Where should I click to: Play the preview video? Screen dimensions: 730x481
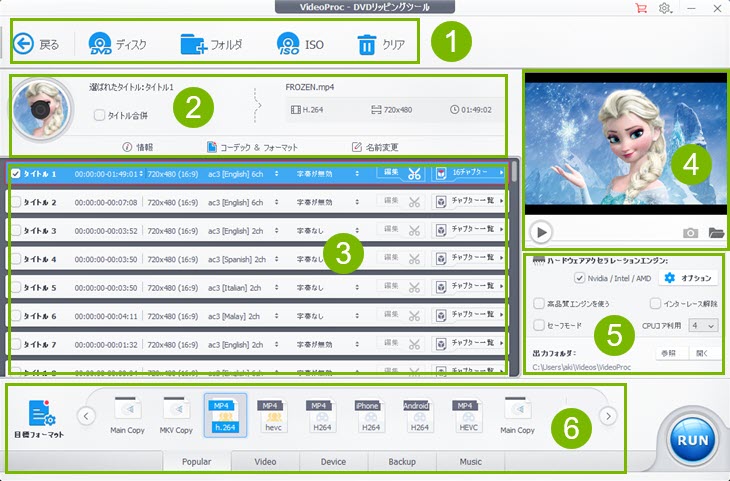(x=540, y=232)
